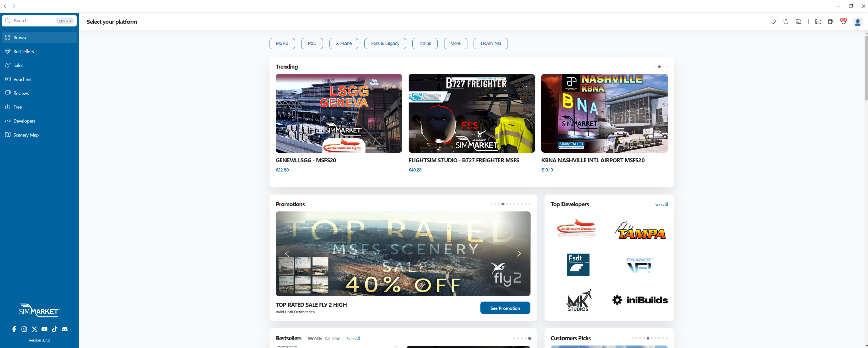Open the wishlist heart icon
Image resolution: width=868 pixels, height=348 pixels.
(773, 22)
